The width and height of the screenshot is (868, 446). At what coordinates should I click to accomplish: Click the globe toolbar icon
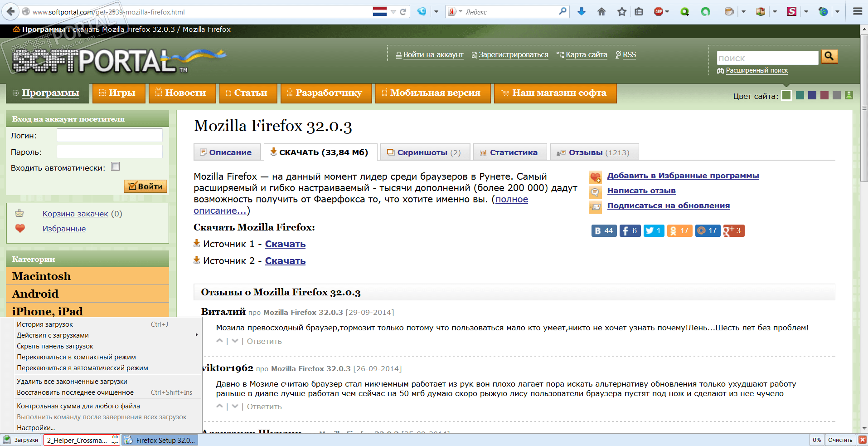(823, 11)
